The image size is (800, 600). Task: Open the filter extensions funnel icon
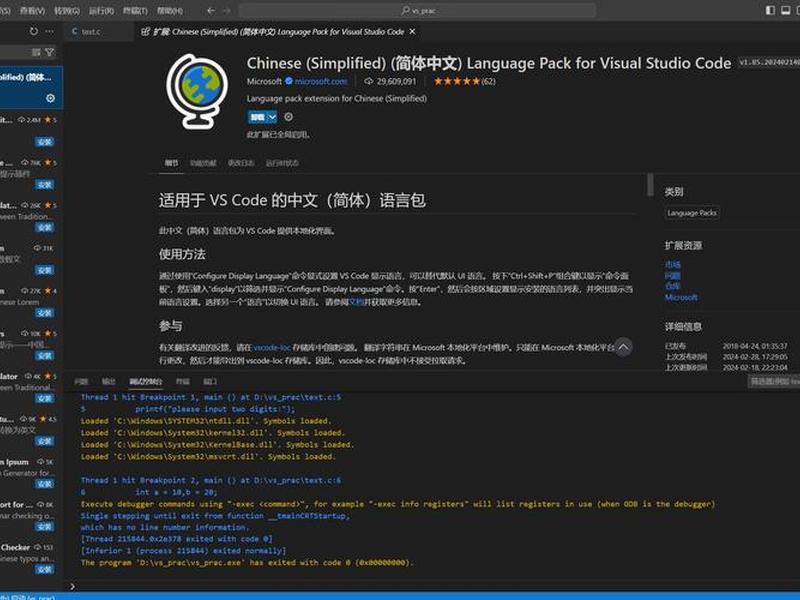[49, 52]
